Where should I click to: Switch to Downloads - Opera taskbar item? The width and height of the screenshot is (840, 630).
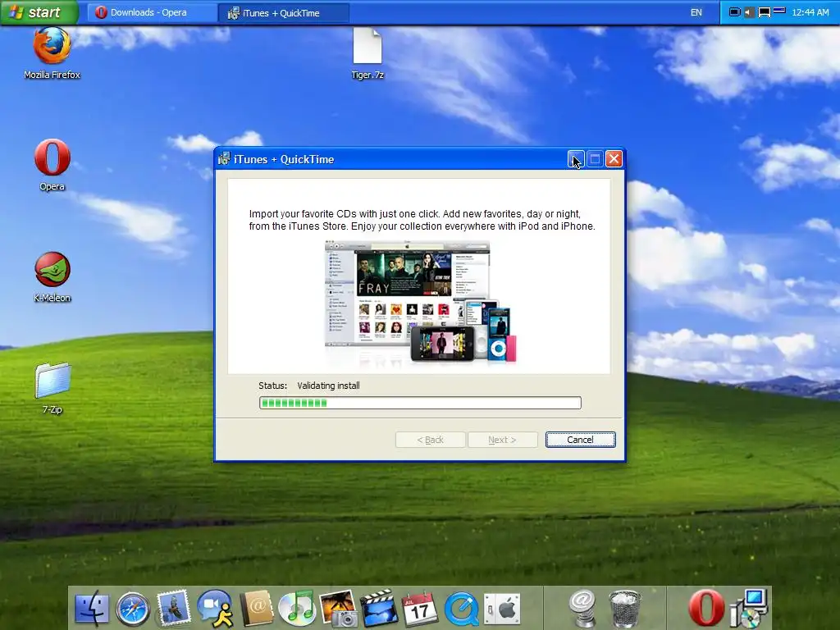click(x=152, y=12)
